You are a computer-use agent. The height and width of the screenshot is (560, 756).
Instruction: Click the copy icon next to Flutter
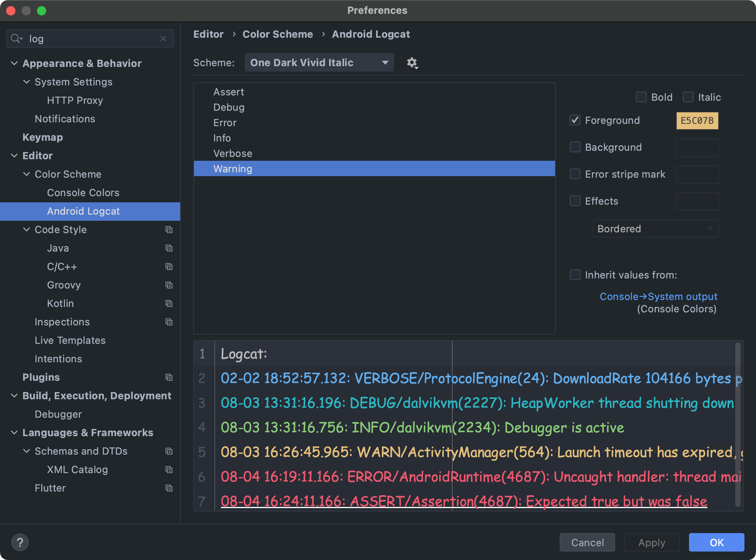(169, 488)
